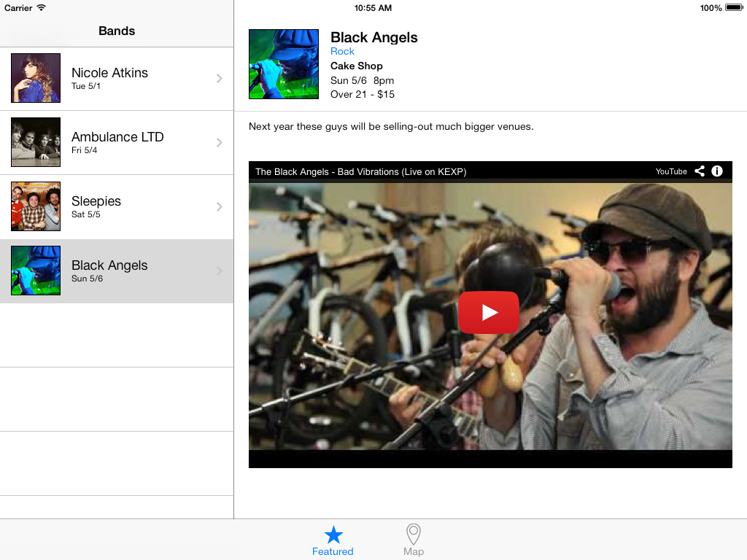Image resolution: width=747 pixels, height=560 pixels.
Task: Select Black Angels in band list
Action: tap(109, 265)
